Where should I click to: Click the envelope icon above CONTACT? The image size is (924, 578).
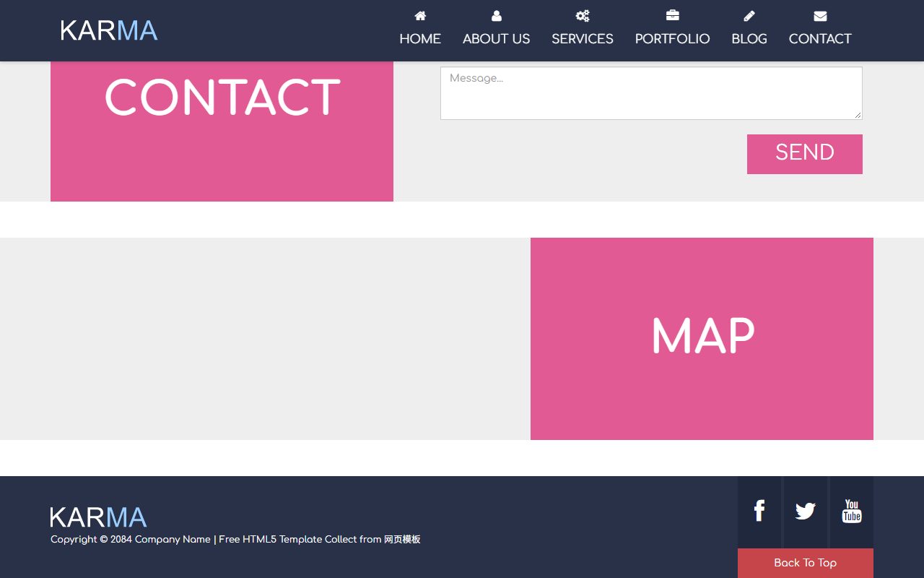pos(820,16)
